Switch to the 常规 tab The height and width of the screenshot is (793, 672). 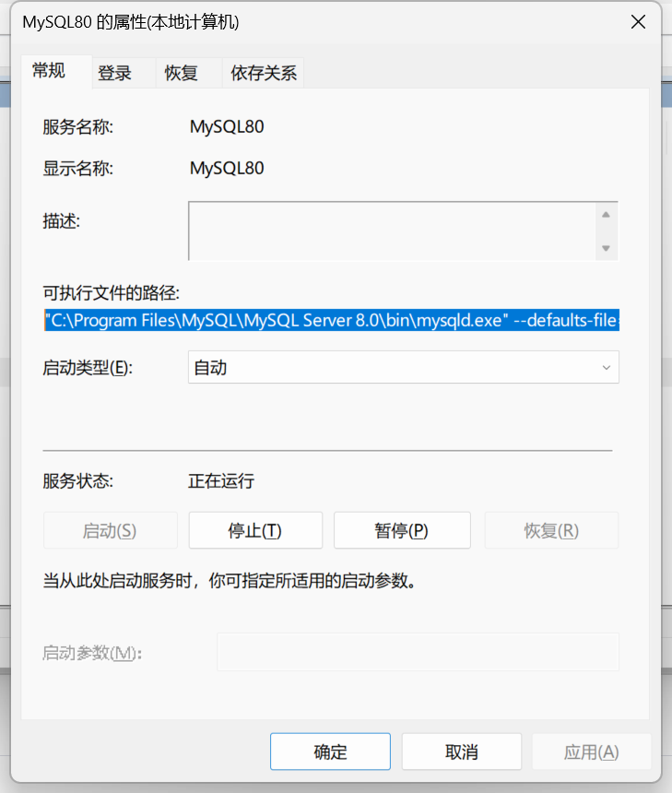pyautogui.click(x=49, y=71)
